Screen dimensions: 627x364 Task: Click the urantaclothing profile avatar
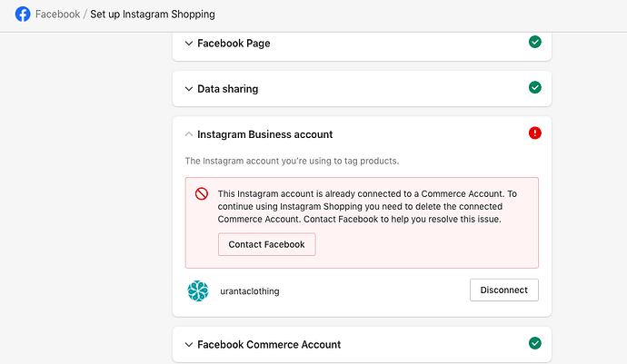tap(198, 290)
